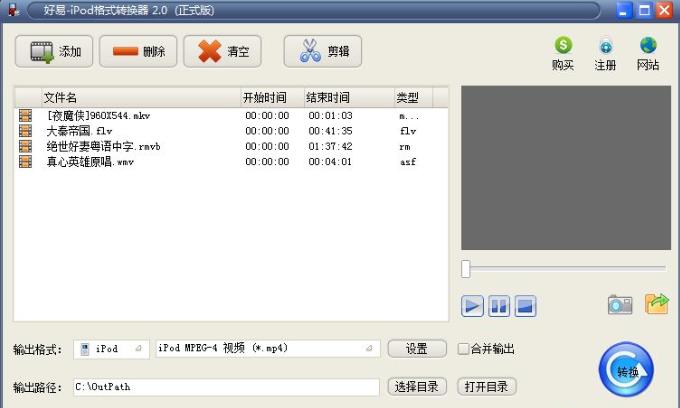This screenshot has width=680, height=408.
Task: Open the snapshot folder icon
Action: (656, 304)
